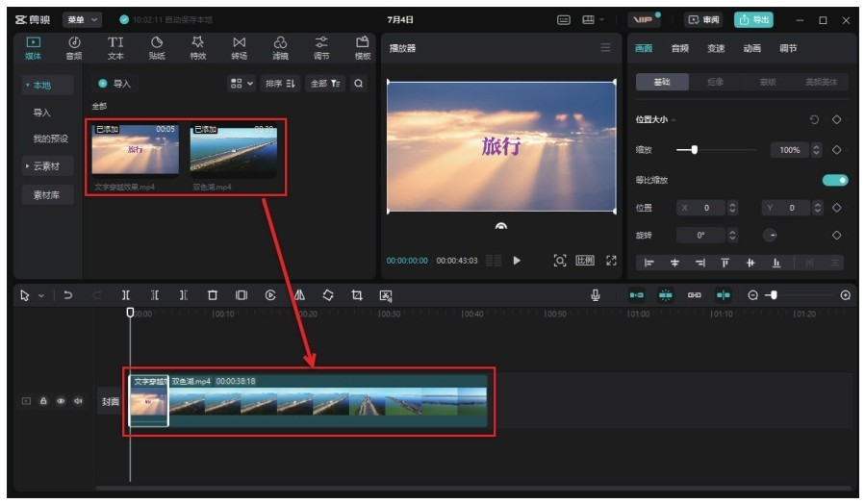Switch to the 转场 tab
The height and width of the screenshot is (504, 865).
coord(239,48)
